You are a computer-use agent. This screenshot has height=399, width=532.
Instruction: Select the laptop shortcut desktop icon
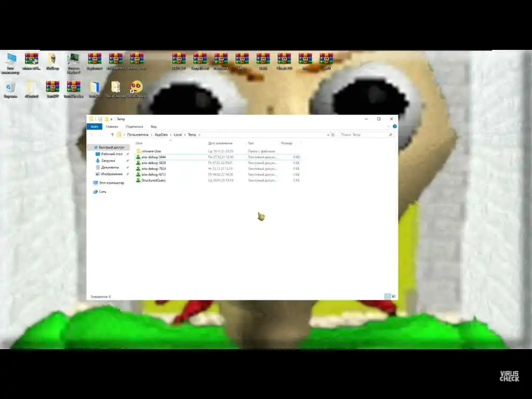pos(73,63)
